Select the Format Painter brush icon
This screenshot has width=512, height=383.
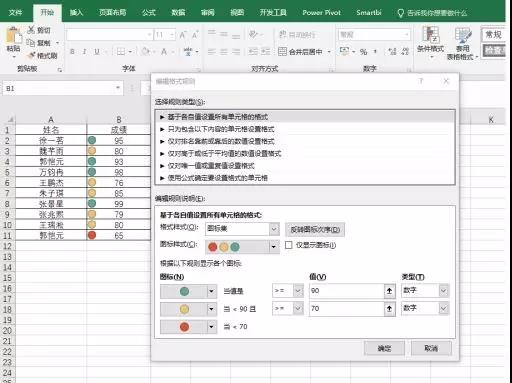(x=31, y=55)
